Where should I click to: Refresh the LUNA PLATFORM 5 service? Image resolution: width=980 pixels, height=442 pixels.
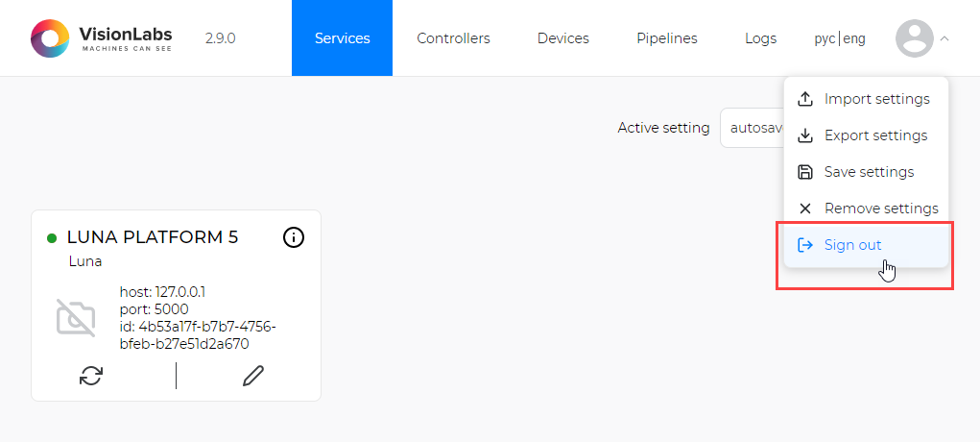91,375
